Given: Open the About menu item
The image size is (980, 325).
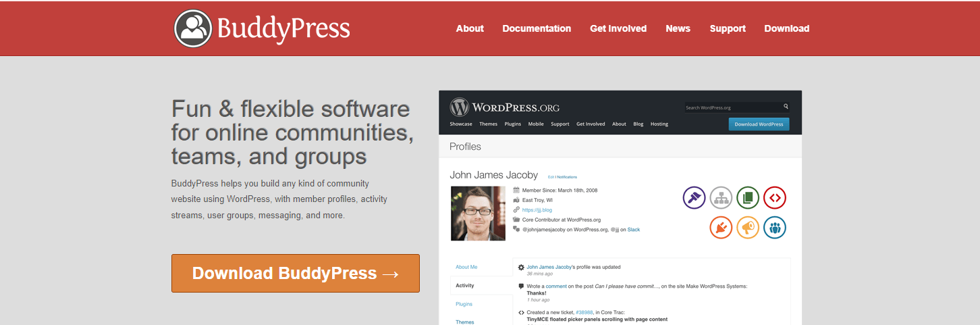Looking at the screenshot, I should point(470,28).
